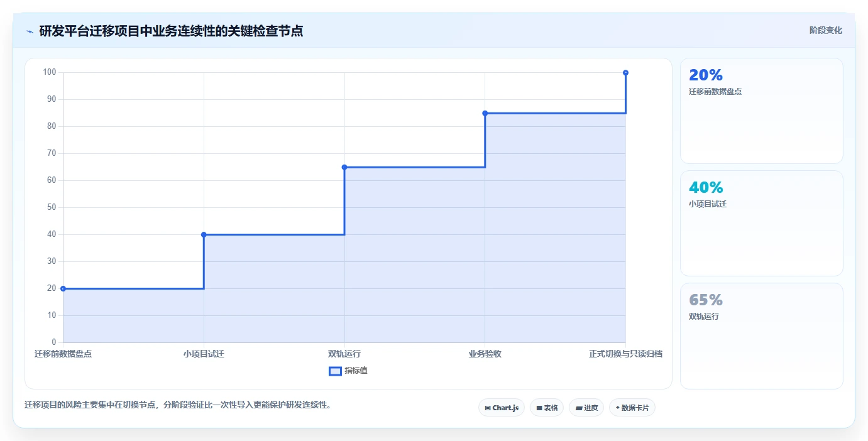Click the icon inside the 数据卡片 chip
The image size is (868, 441).
[x=618, y=408]
